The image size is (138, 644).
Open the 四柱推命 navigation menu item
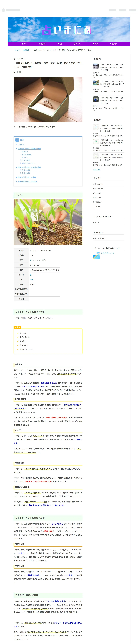click(x=42, y=44)
